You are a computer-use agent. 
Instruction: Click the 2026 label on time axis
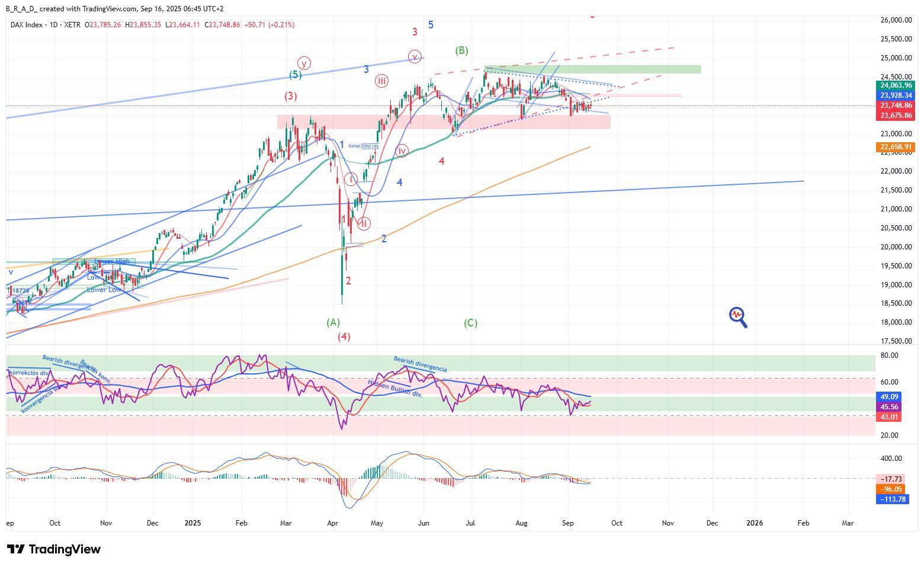755,523
